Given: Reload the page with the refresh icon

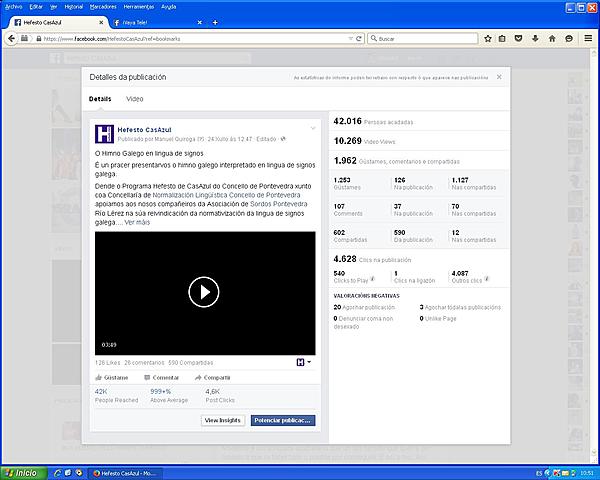Looking at the screenshot, I should (x=359, y=39).
